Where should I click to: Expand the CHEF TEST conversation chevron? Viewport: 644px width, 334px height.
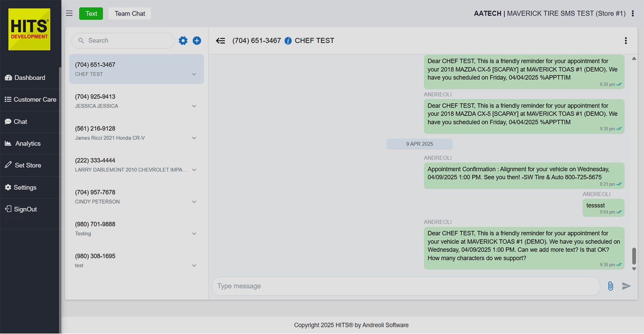point(194,74)
